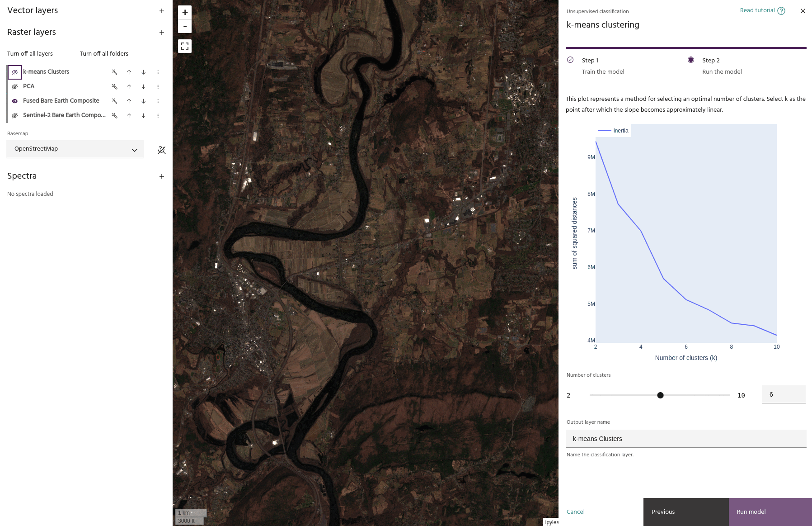Move Fused Bare Earth Composite layer up
The image size is (812, 526).
click(x=129, y=101)
